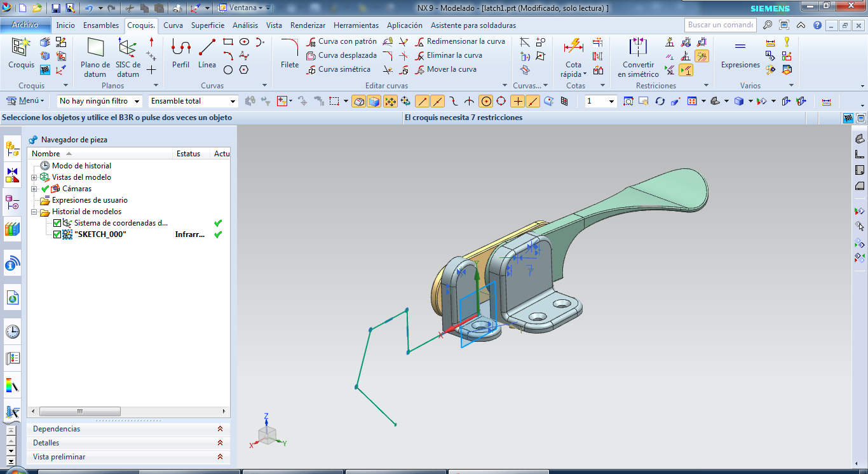Click the light bulb help icon in Varios
This screenshot has width=868, height=474.
point(787,42)
